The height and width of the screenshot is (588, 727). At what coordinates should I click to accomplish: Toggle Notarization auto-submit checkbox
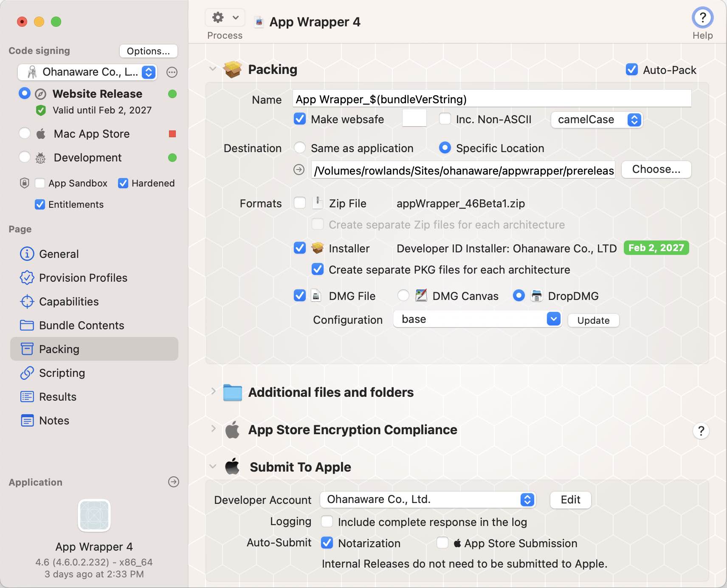(327, 543)
